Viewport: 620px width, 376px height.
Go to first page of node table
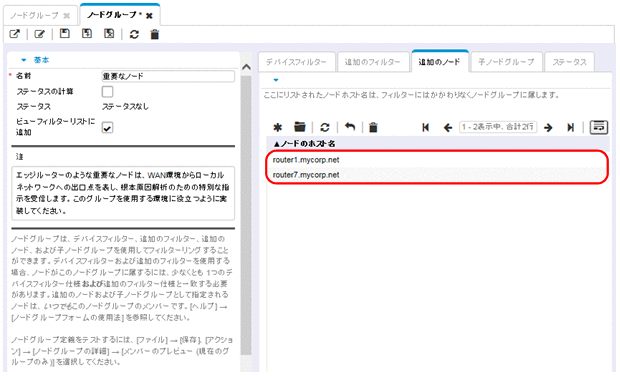[426, 127]
